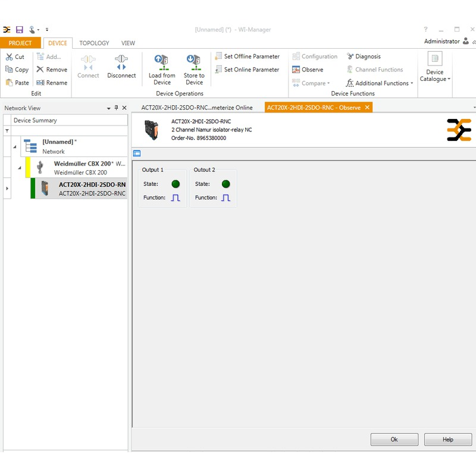Open the Observe device function
The image size is (476, 476).
(308, 70)
